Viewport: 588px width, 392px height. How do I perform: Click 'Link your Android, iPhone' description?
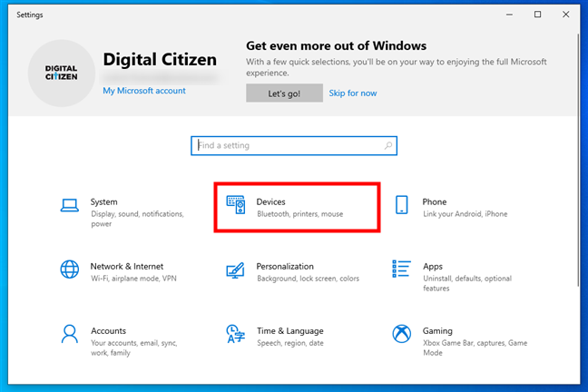(x=465, y=214)
